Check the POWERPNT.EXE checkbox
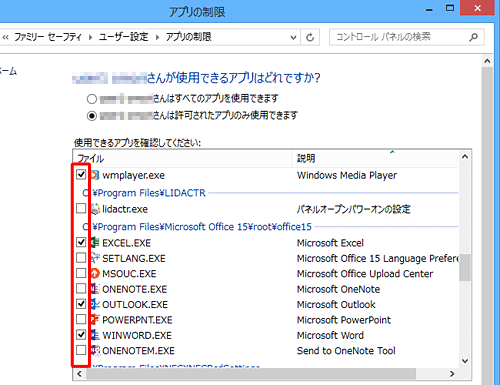Screen dimensions: 500x385 click(x=81, y=319)
